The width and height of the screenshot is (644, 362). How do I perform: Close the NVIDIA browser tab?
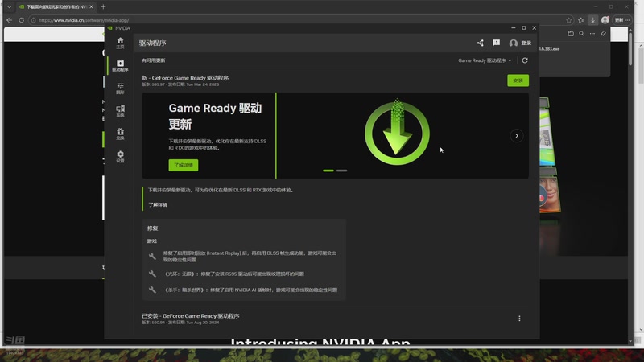(x=91, y=6)
